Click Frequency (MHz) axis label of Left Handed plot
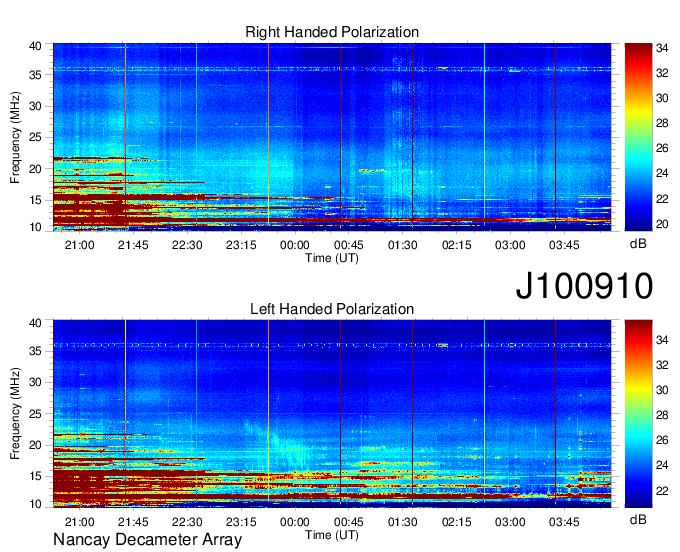 (x=15, y=414)
